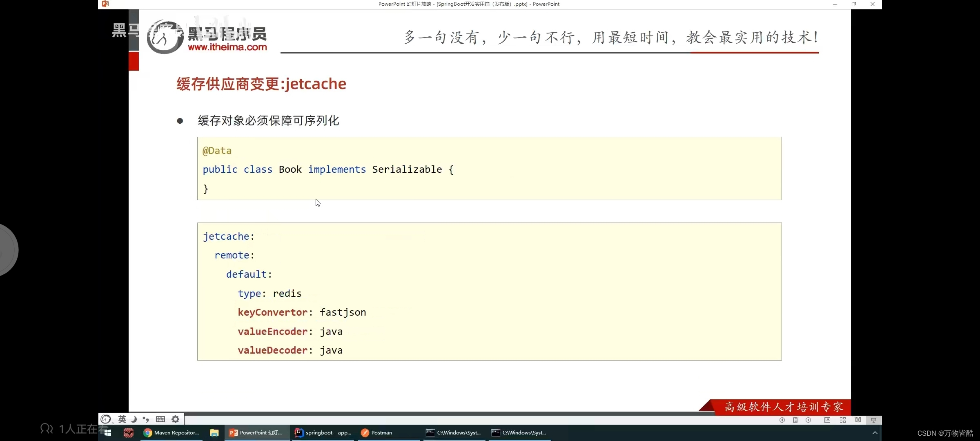
Task: Click the 'remote:' yaml key
Action: click(x=234, y=255)
